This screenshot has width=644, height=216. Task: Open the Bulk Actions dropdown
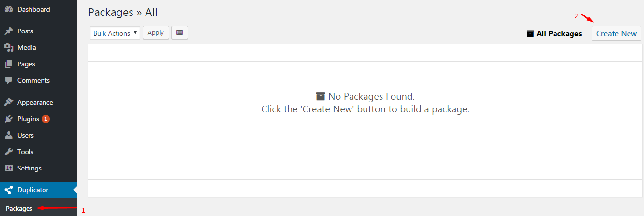click(115, 33)
